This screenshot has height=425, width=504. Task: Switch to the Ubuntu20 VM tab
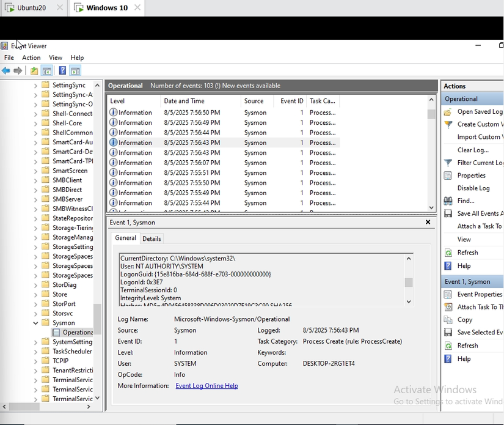click(32, 8)
